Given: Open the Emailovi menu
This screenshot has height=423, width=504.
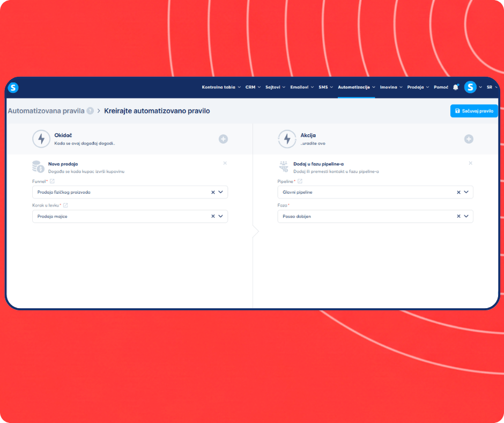Looking at the screenshot, I should (302, 87).
